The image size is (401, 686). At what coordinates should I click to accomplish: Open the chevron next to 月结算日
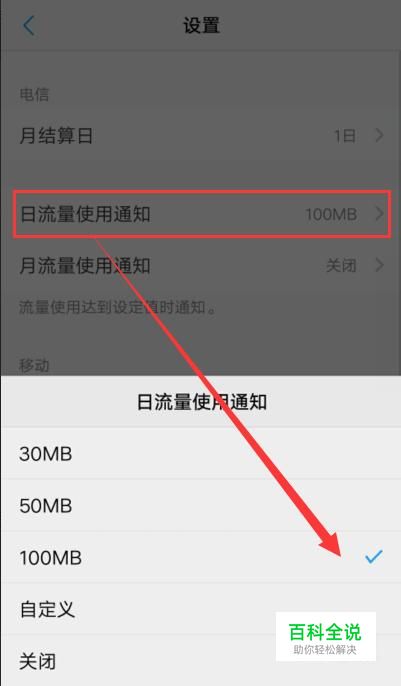tap(379, 136)
